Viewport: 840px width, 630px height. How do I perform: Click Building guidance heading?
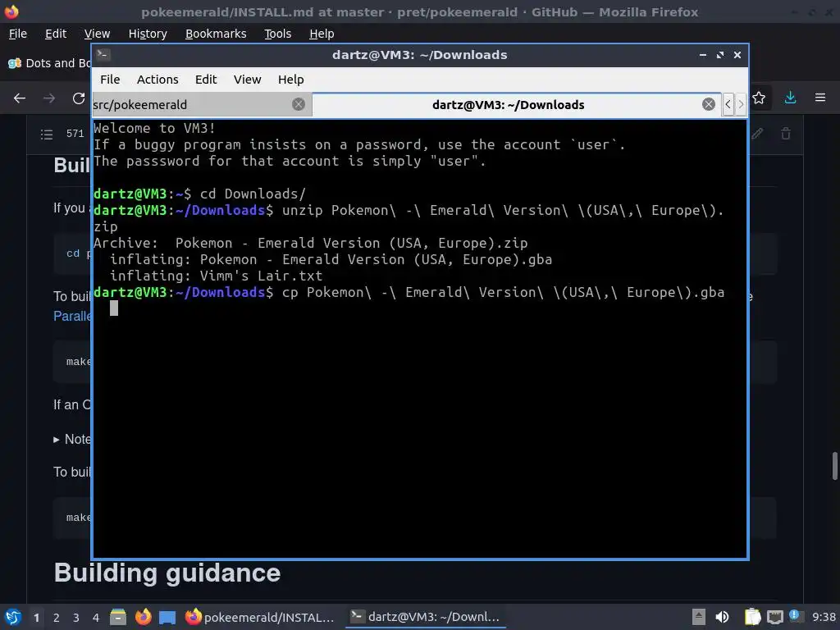point(167,573)
